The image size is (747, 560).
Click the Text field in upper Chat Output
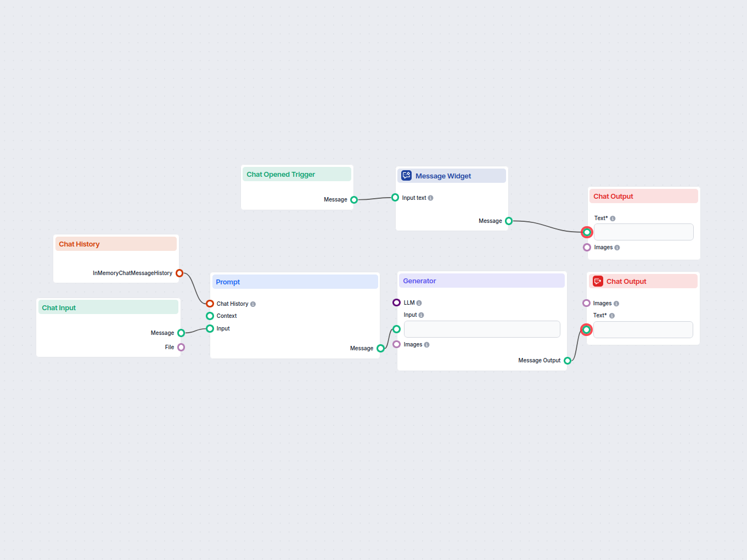click(643, 232)
